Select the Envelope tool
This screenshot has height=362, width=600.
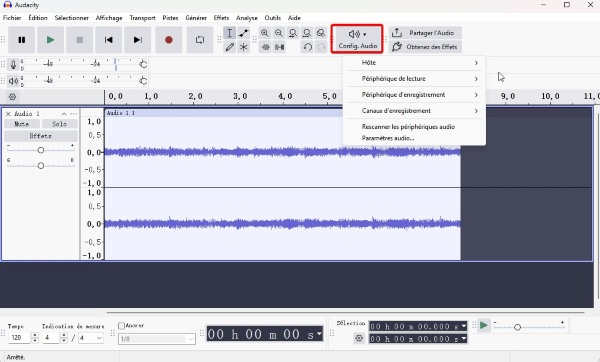point(244,33)
